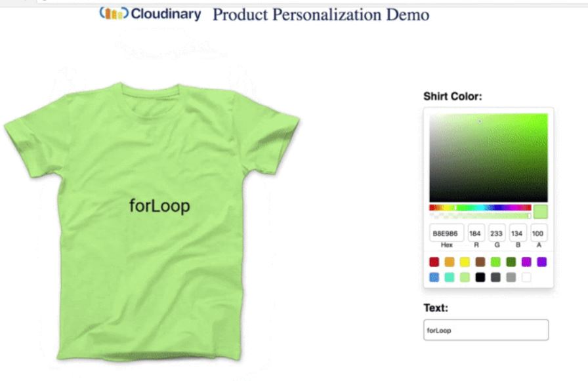
Task: Click the Cloudinary logo
Action: 150,14
